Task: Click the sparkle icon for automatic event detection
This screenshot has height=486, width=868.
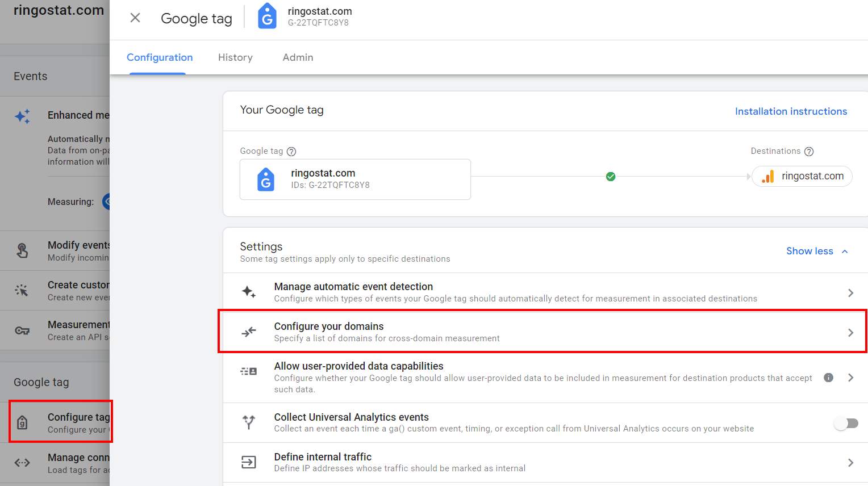Action: tap(249, 292)
